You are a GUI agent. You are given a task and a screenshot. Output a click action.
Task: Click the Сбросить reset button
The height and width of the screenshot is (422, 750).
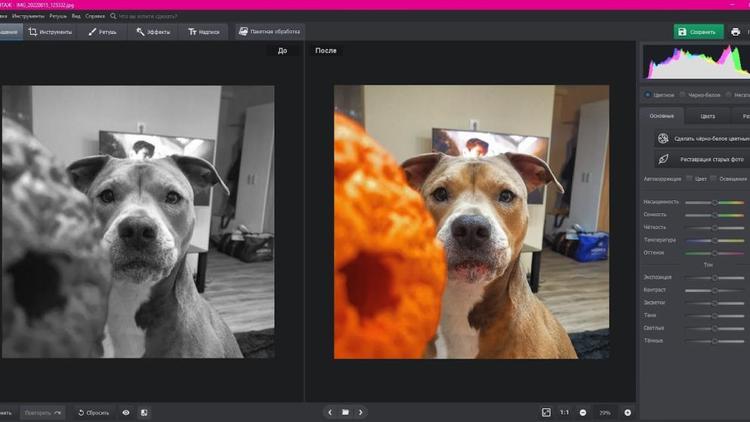93,412
